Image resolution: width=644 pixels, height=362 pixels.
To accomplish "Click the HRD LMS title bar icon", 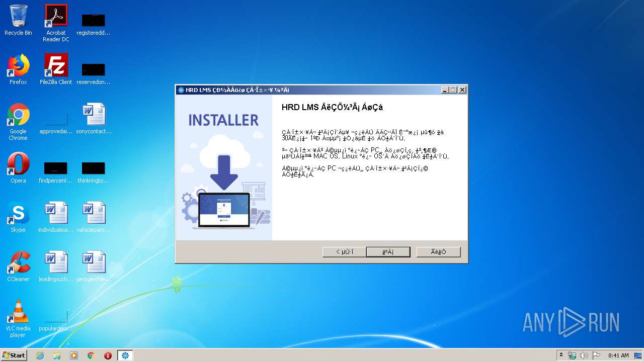I will tap(181, 90).
